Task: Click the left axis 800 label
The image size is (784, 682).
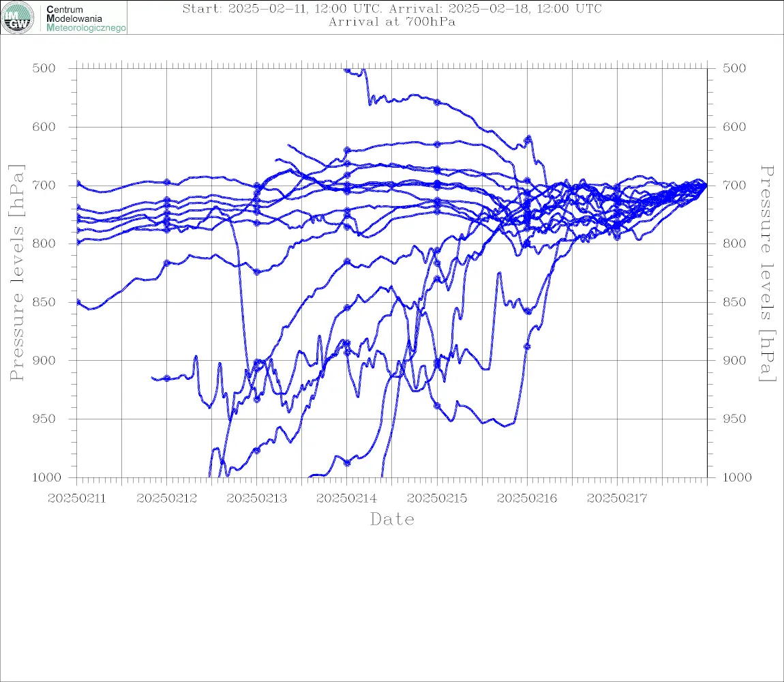Action: tap(44, 243)
